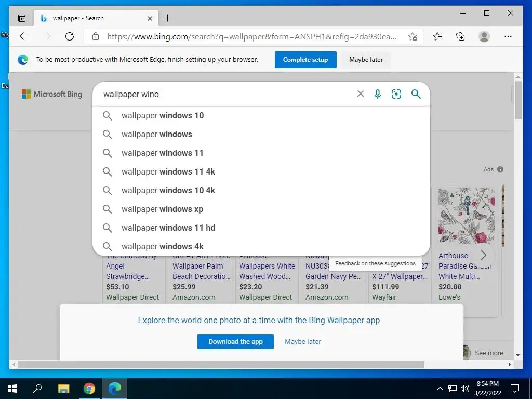Open network status tray icon
Image resolution: width=532 pixels, height=399 pixels.
(453, 389)
